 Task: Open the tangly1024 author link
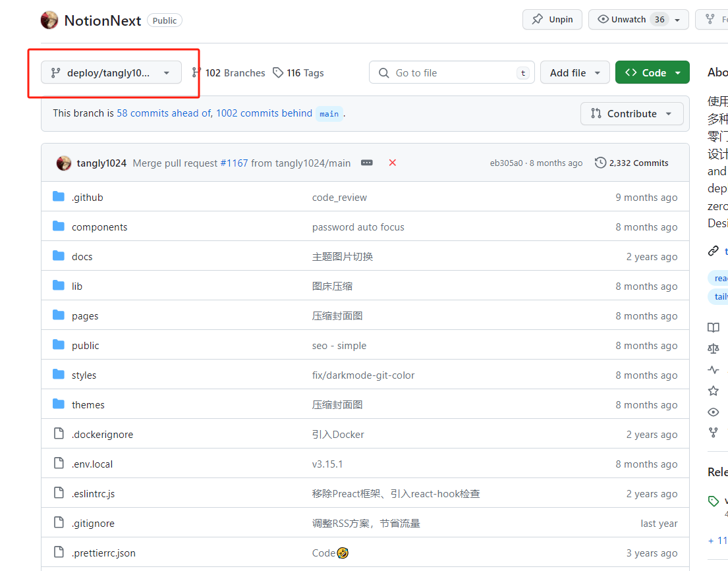tap(101, 163)
